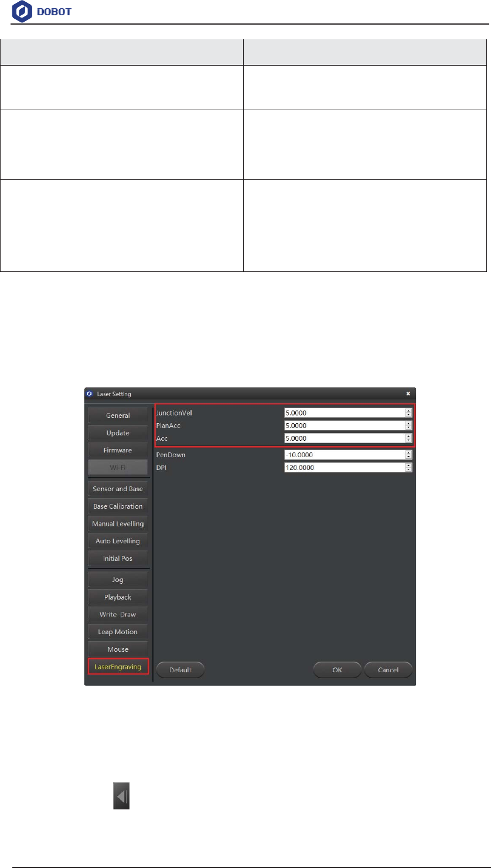Open the Playback settings tab
Viewport: 491px width, 868px height.
[x=118, y=597]
